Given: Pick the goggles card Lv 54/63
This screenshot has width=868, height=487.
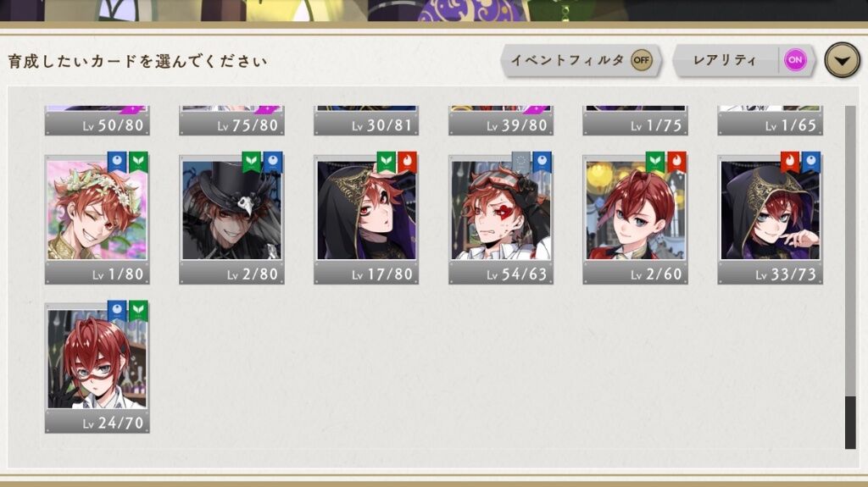Looking at the screenshot, I should click(x=500, y=219).
